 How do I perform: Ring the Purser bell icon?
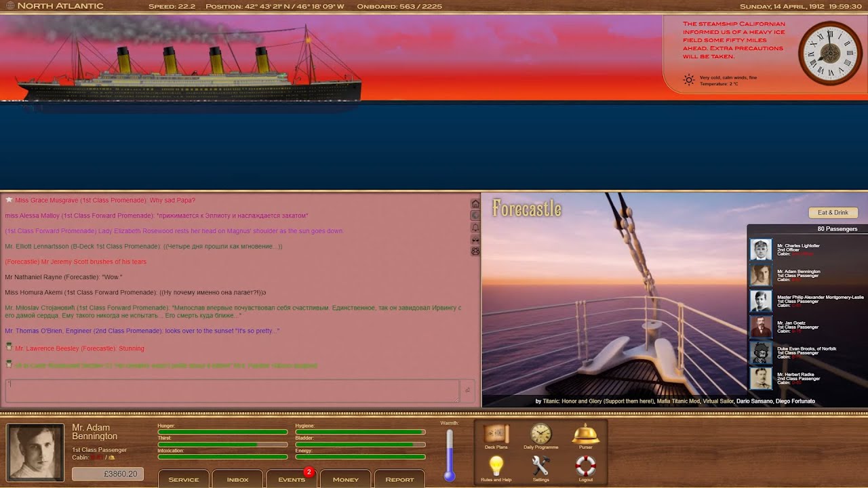coord(585,434)
